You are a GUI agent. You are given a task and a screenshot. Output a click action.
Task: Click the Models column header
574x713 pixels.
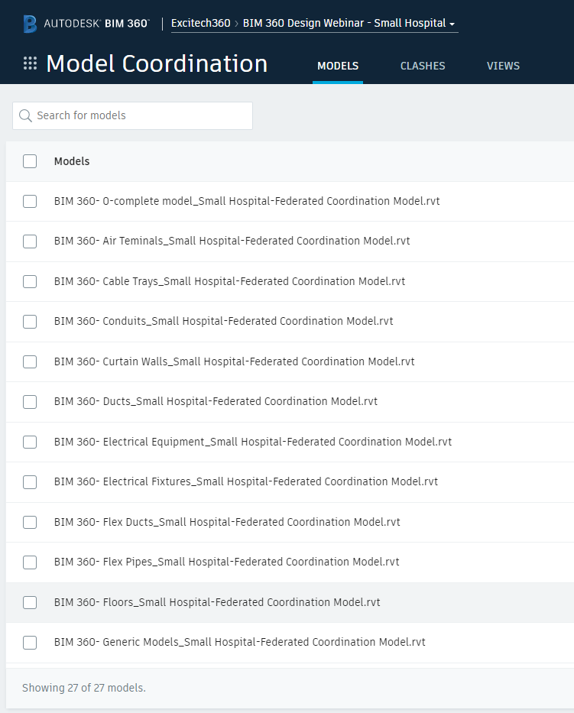click(72, 161)
